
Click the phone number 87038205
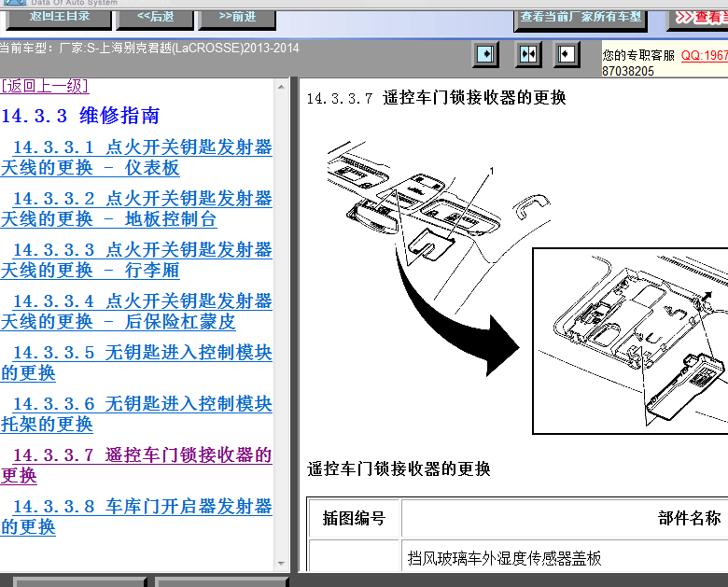pyautogui.click(x=628, y=72)
